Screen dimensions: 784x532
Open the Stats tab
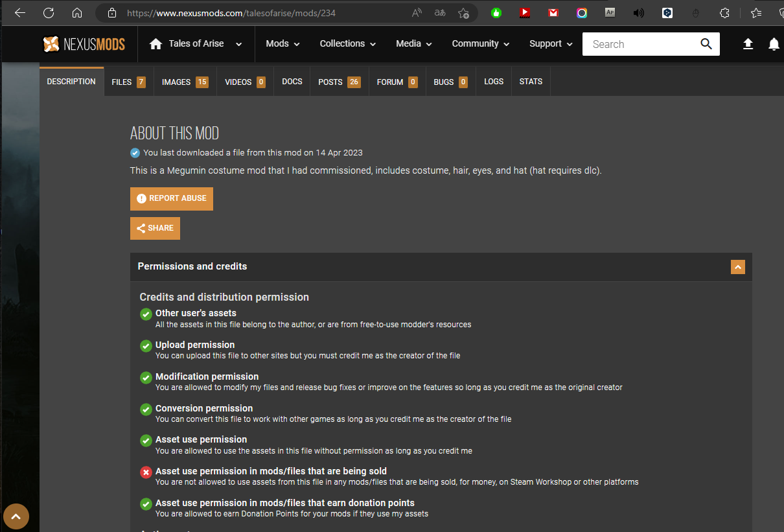[531, 82]
